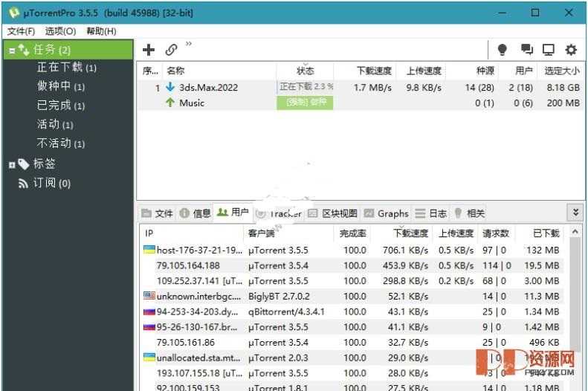The image size is (588, 391).
Task: Sort peers by 已下载 column header
Action: click(539, 233)
